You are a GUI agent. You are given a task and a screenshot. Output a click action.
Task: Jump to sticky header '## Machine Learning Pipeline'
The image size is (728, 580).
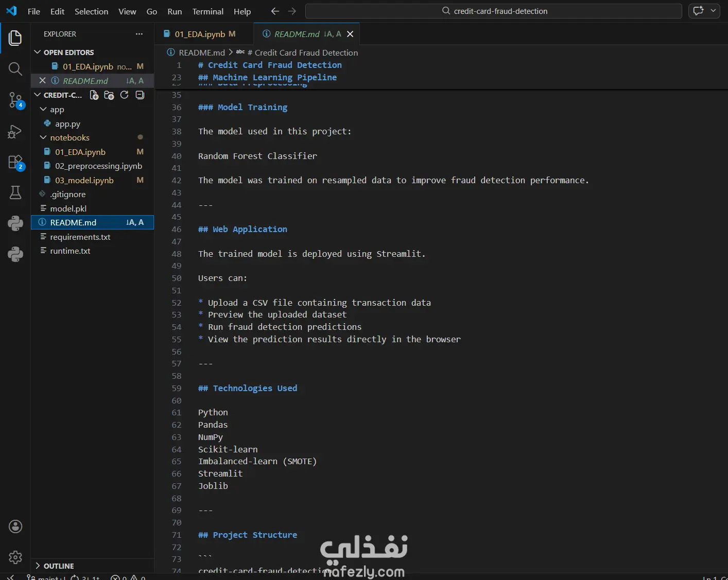[x=267, y=77]
